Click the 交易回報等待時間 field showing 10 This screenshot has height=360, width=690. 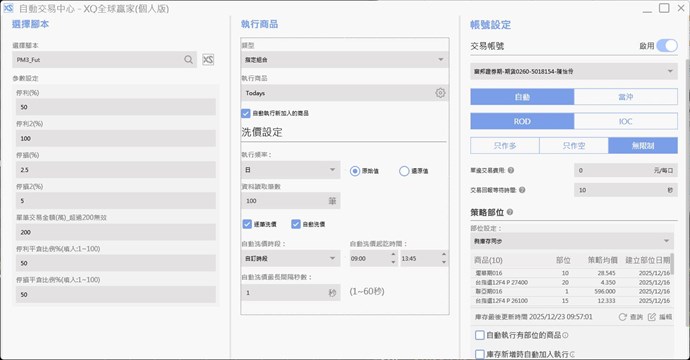626,190
